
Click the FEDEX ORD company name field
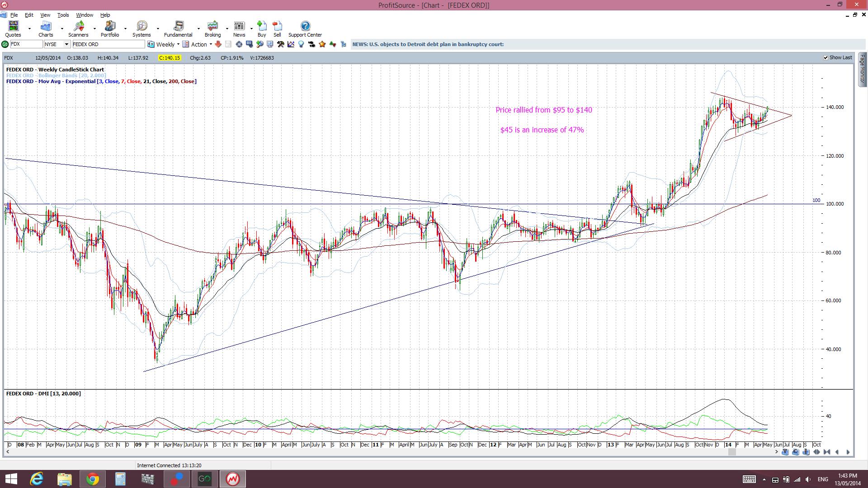click(108, 44)
